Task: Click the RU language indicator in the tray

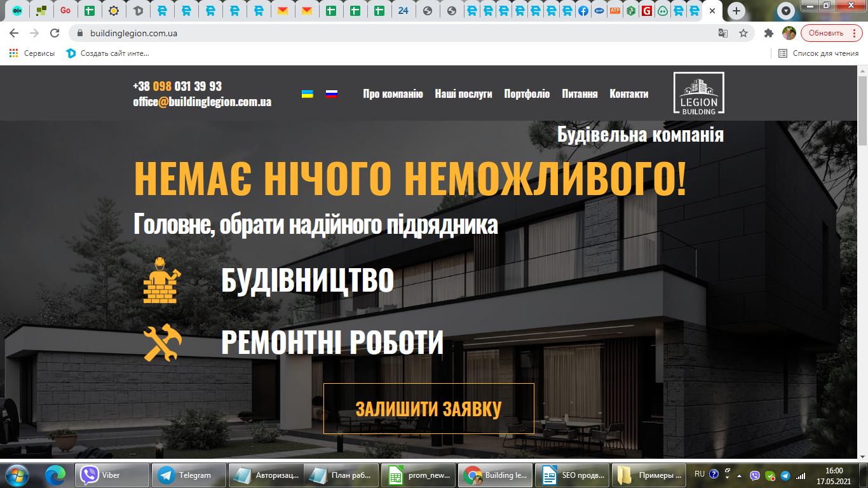Action: click(x=699, y=474)
